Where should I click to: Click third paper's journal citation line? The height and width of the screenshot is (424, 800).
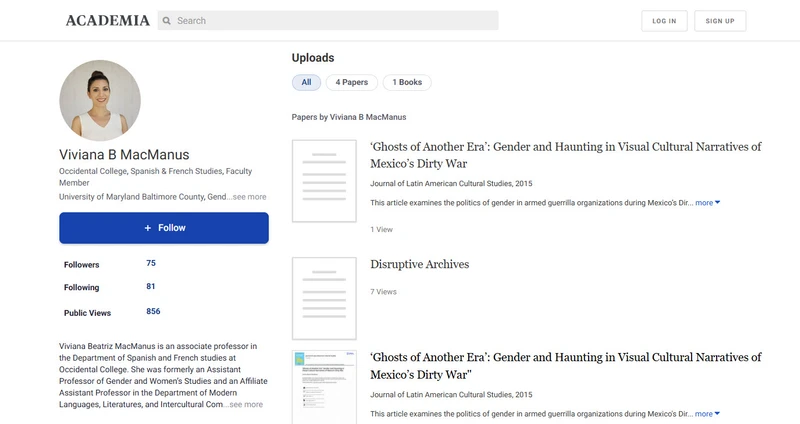tap(451, 395)
